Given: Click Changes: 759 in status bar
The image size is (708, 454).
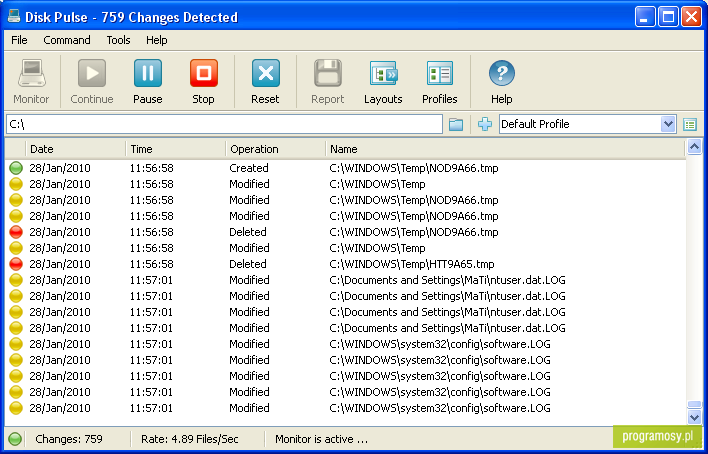Looking at the screenshot, I should [x=69, y=439].
